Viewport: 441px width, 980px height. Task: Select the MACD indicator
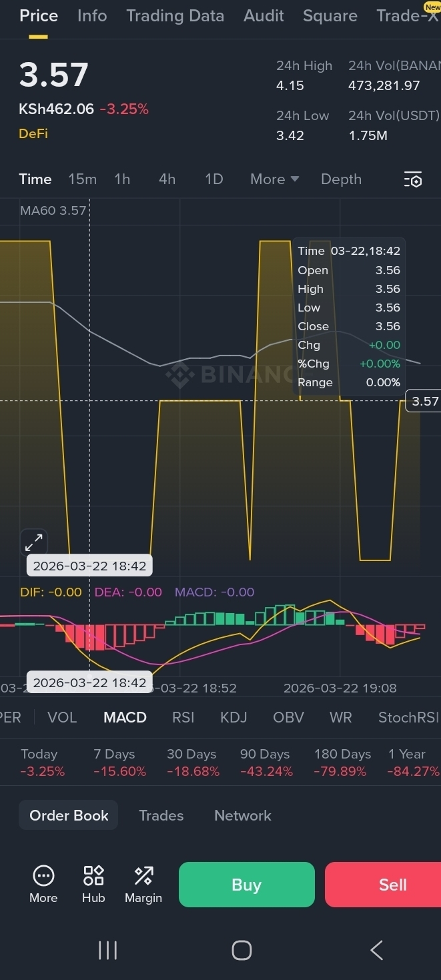(125, 718)
